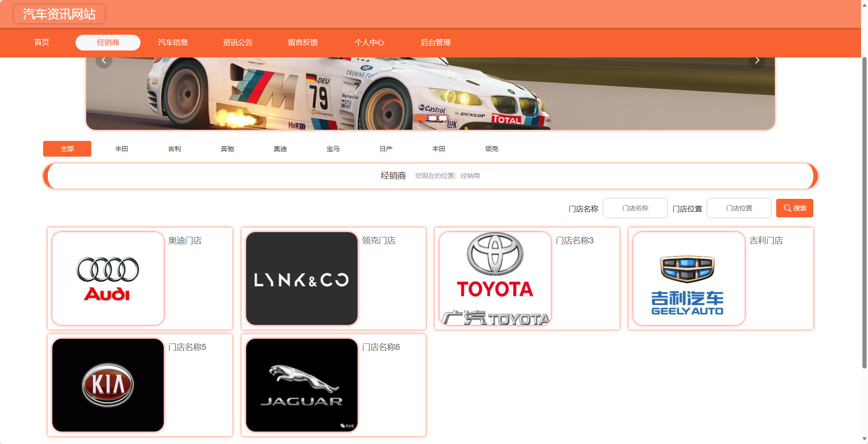Viewport: 868px width, 444px height.
Task: Open the 奥迪门店 dealer title
Action: [185, 241]
